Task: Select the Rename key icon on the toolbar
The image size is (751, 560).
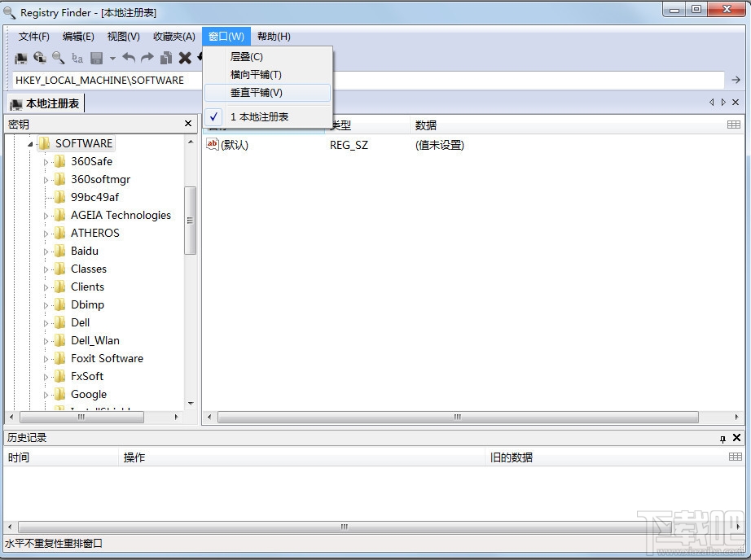Action: tap(76, 57)
